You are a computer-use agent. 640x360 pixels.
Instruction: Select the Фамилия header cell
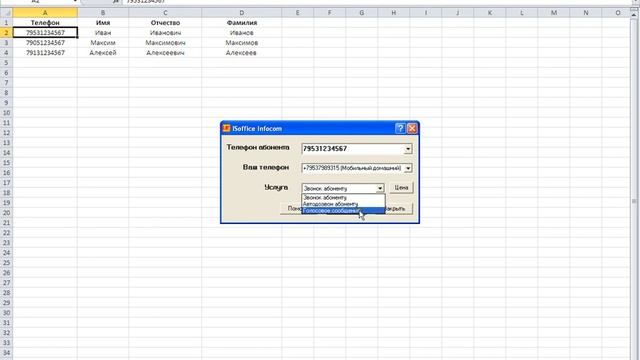coord(242,22)
